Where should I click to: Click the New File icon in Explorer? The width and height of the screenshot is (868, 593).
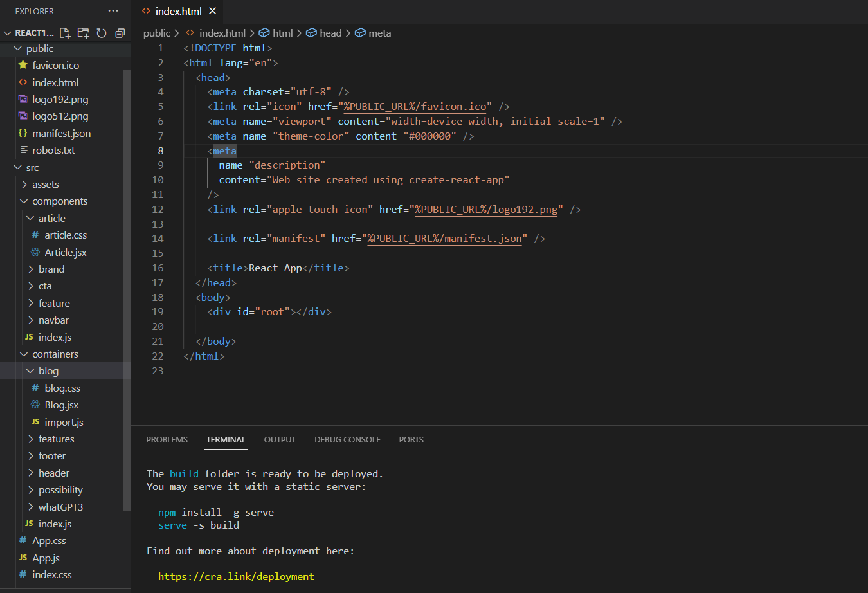coord(65,33)
